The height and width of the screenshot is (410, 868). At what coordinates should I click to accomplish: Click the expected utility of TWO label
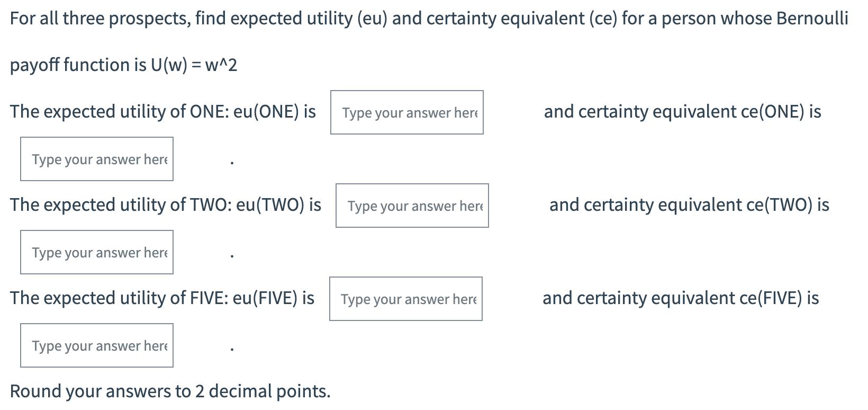166,205
